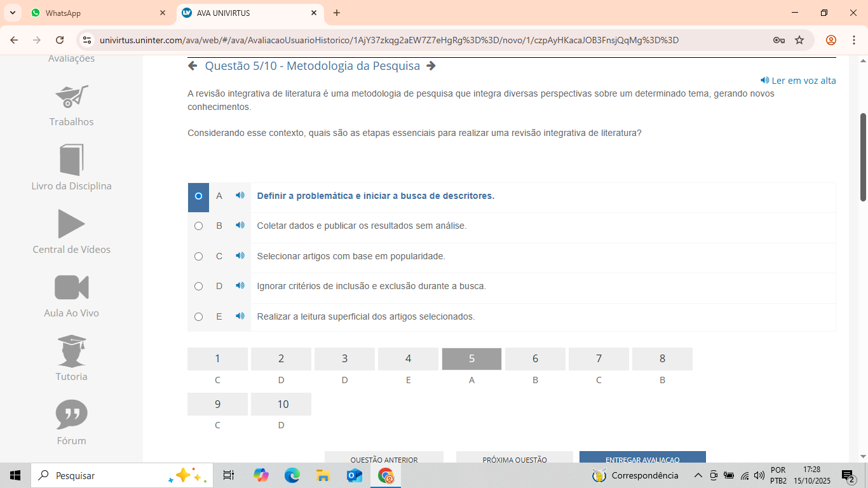Image resolution: width=868 pixels, height=488 pixels.
Task: Open the browser tab search dropdown
Action: (x=13, y=13)
